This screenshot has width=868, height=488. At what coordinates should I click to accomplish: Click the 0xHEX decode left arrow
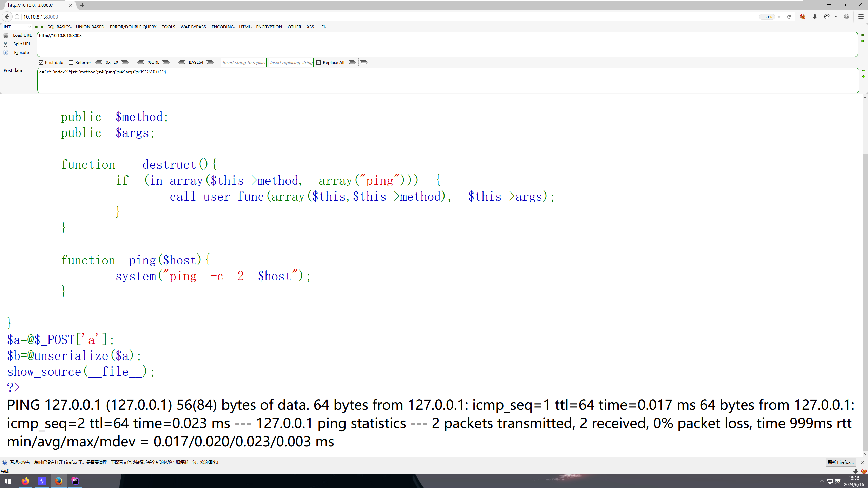point(99,62)
